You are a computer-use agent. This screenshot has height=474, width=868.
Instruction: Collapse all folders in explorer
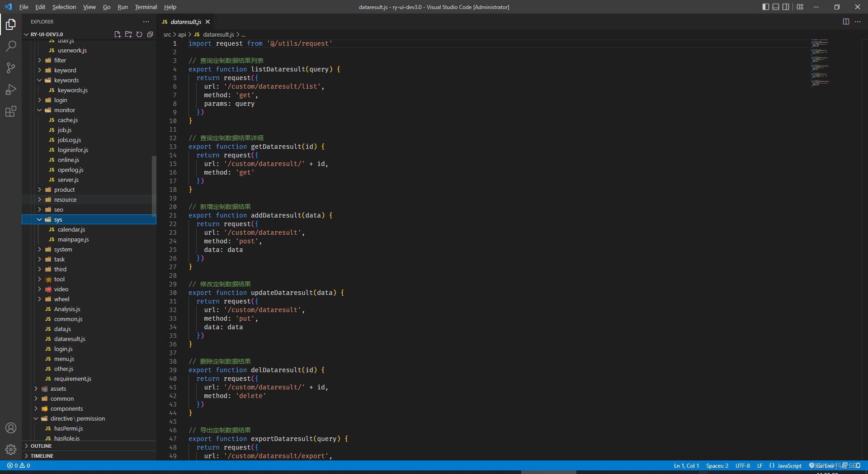click(150, 34)
